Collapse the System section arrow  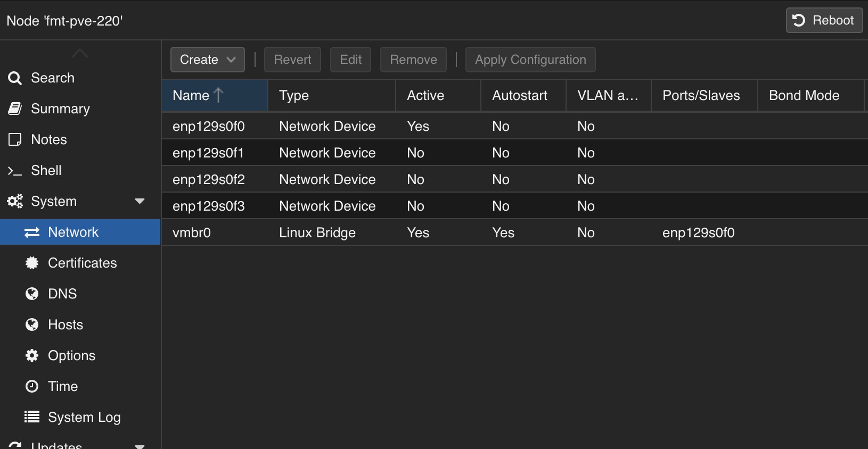click(140, 201)
